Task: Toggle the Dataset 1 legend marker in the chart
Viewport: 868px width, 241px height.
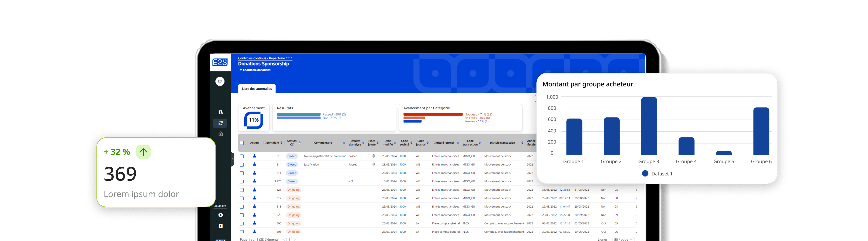Action: (645, 174)
